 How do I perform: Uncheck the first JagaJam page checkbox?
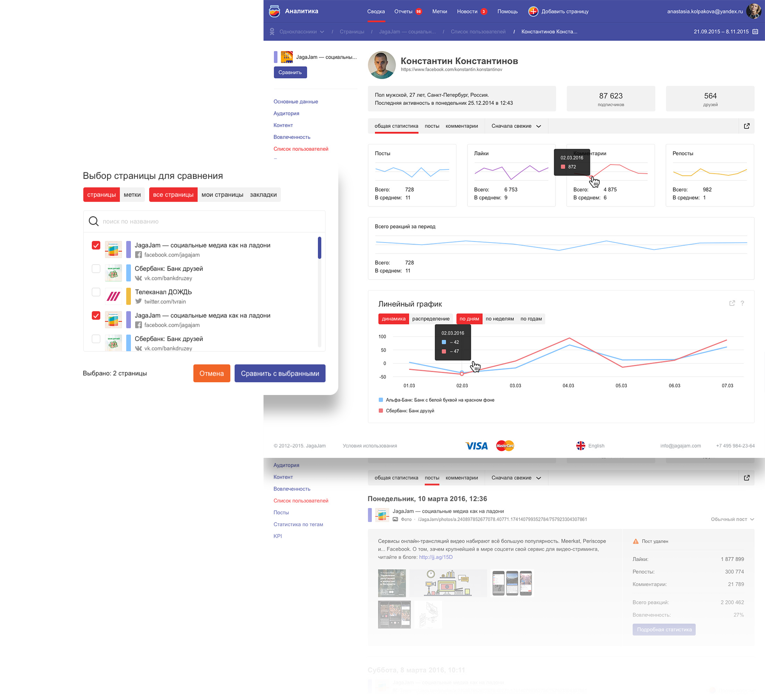click(96, 246)
